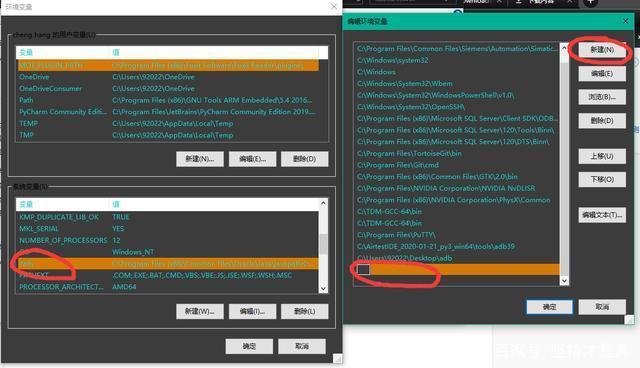
Task: Select the AirtestIDE tools\adb39 path entry
Action: point(457,246)
